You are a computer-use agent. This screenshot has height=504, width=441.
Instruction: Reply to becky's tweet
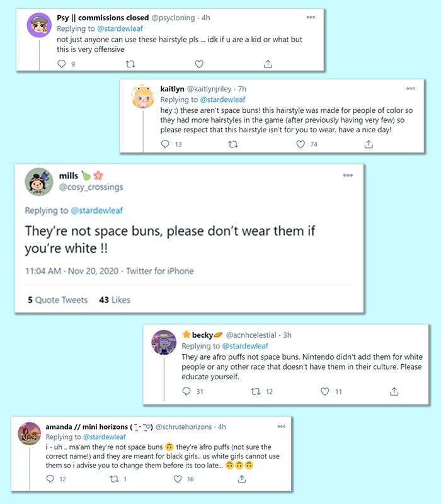click(186, 391)
